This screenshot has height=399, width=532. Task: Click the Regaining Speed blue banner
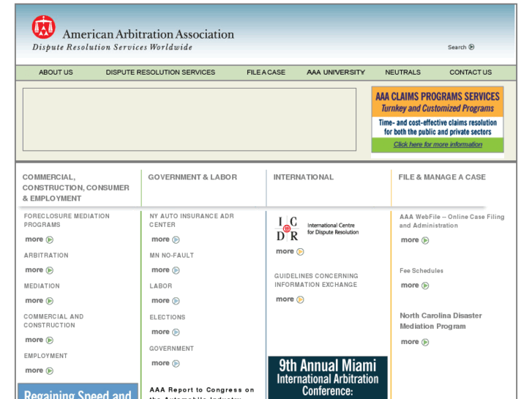click(78, 391)
